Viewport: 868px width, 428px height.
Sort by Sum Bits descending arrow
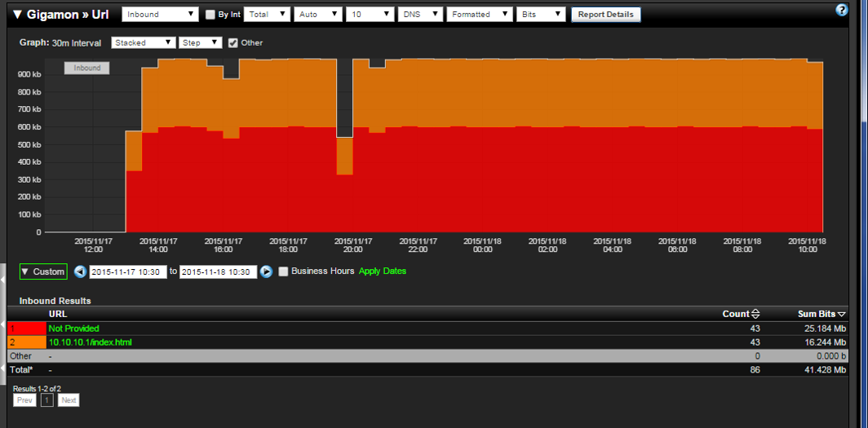tap(841, 314)
